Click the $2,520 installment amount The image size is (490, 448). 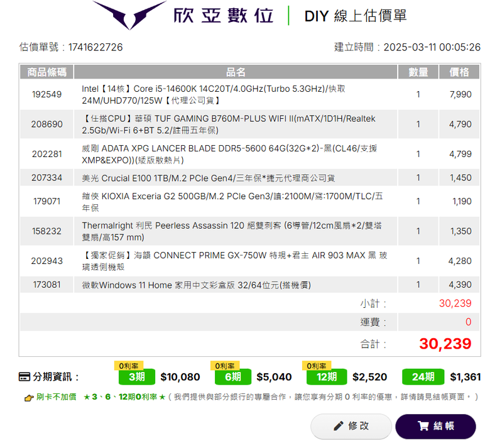(369, 377)
